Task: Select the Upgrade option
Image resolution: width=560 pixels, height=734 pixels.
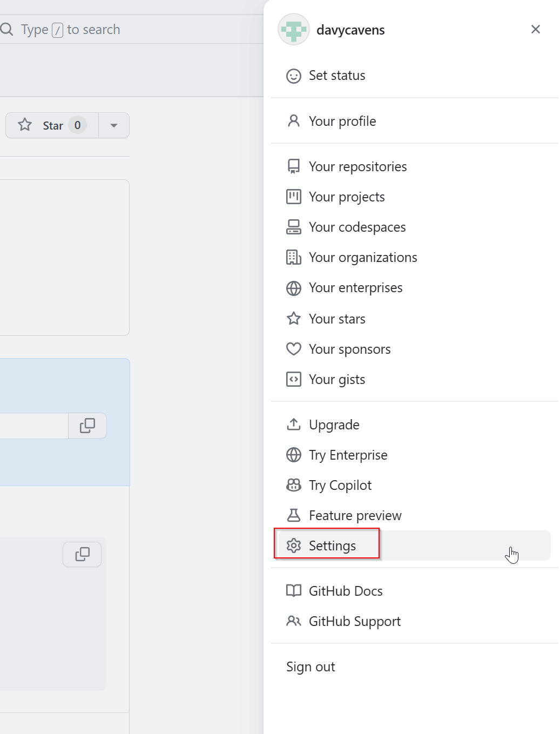Action: [x=414, y=425]
